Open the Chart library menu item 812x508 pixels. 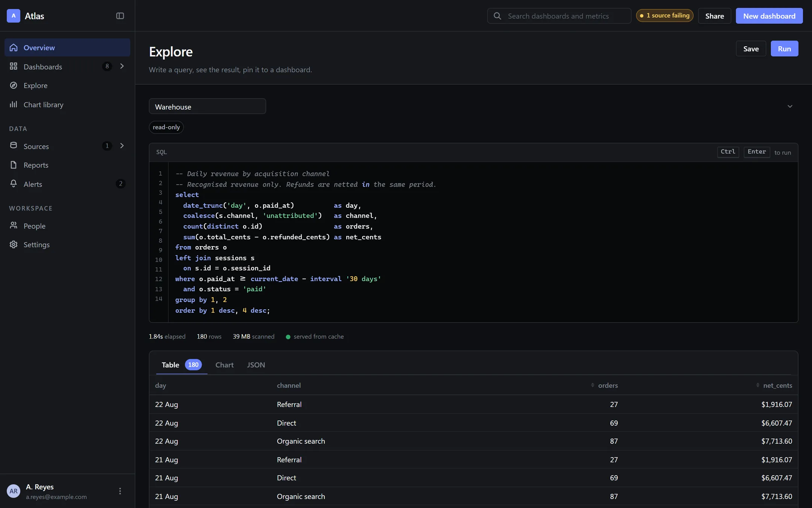click(x=67, y=104)
